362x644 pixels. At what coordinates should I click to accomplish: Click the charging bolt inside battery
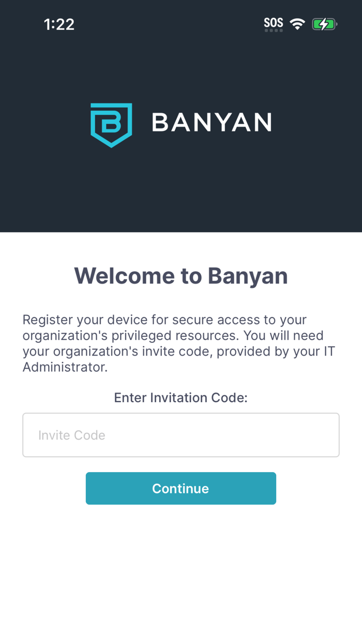[x=324, y=23]
